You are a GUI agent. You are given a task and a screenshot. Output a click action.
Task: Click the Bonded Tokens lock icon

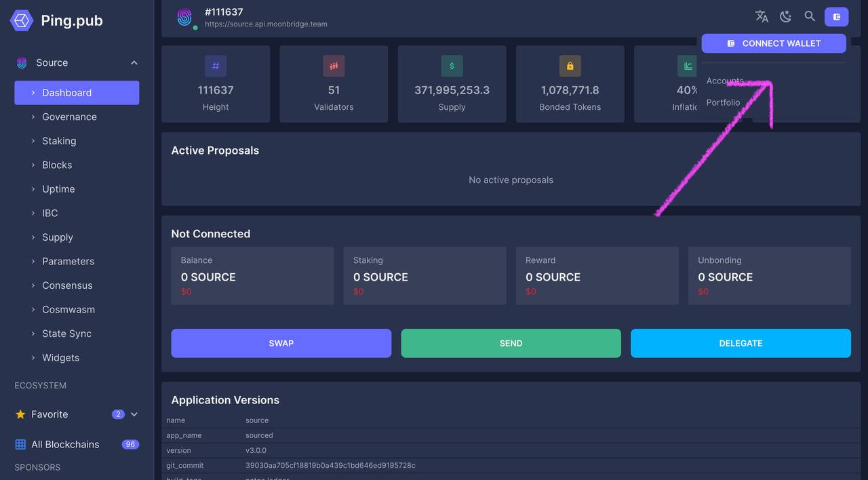tap(570, 66)
